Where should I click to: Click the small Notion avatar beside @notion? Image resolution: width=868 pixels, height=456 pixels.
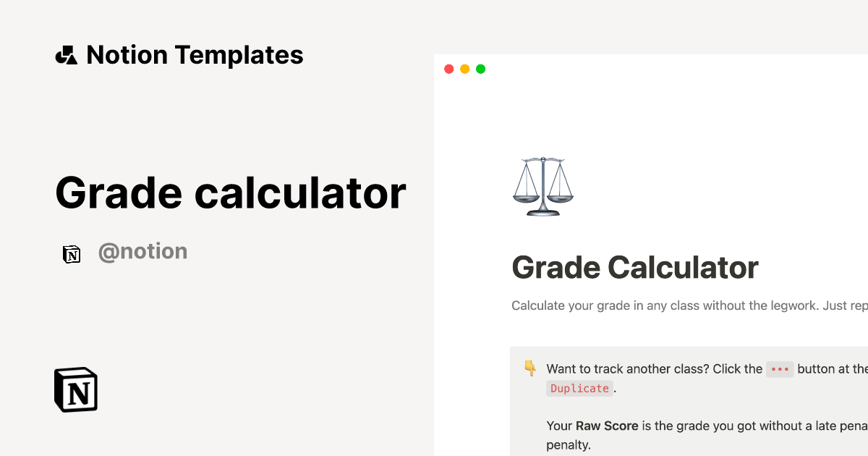(x=72, y=254)
